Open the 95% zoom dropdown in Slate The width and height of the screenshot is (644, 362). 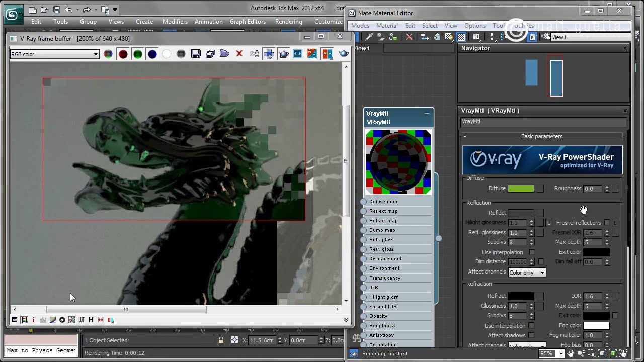click(x=560, y=354)
